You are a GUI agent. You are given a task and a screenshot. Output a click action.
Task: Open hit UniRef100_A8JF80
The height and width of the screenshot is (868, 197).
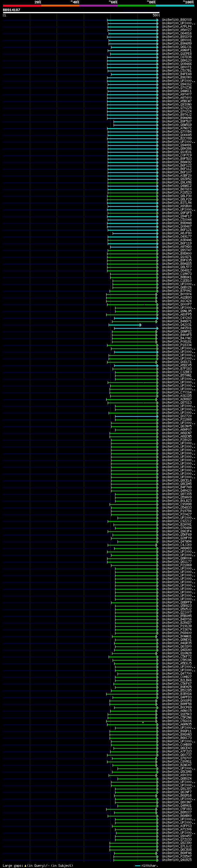tap(176, 233)
